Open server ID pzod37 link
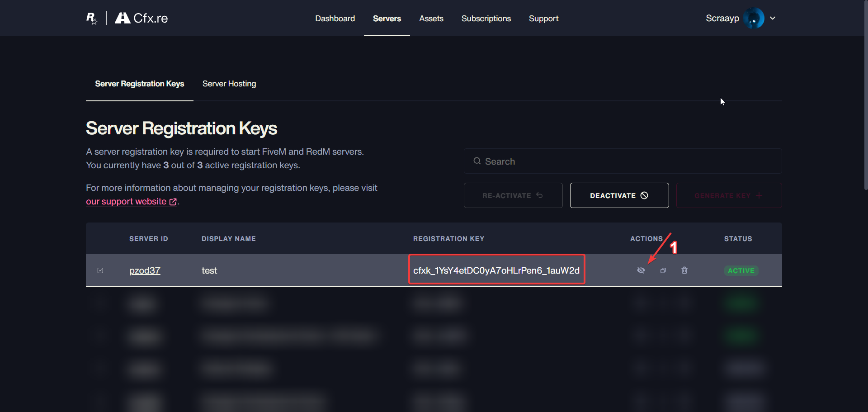 point(145,270)
